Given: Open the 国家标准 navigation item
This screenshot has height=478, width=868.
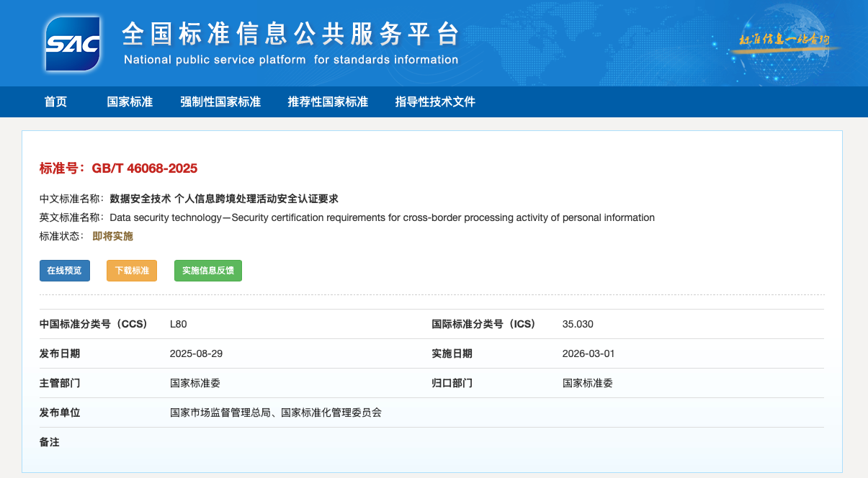Looking at the screenshot, I should (130, 102).
